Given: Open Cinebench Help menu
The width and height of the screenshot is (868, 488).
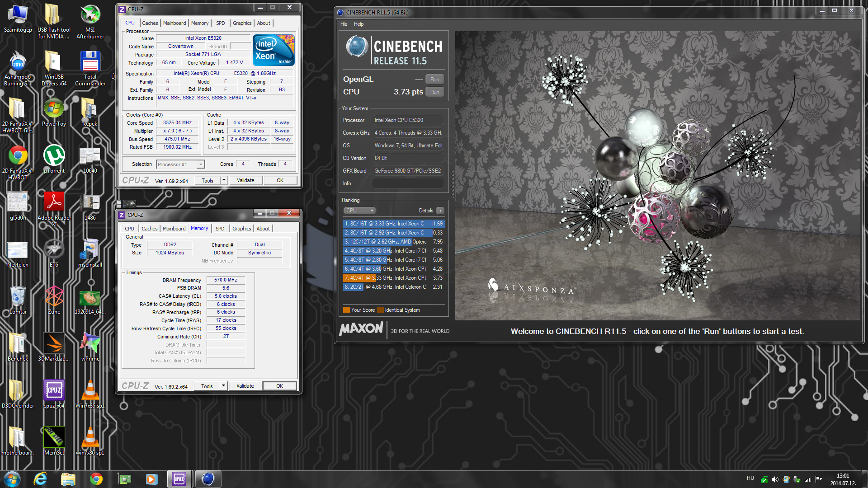Looking at the screenshot, I should 359,24.
